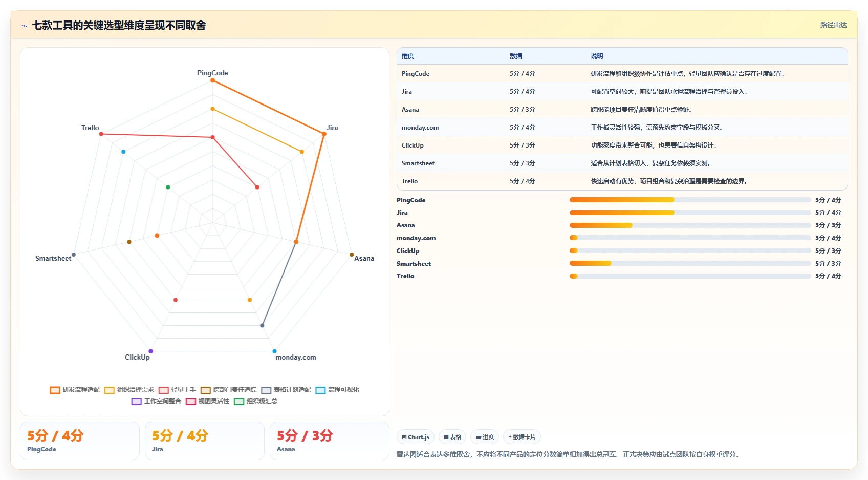Open the PingCode score card
868x480 pixels.
[80, 441]
